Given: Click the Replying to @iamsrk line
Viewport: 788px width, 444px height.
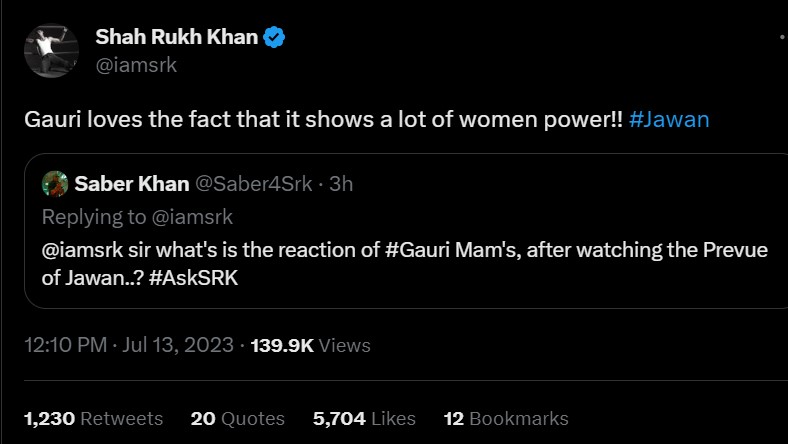Looking at the screenshot, I should (137, 216).
